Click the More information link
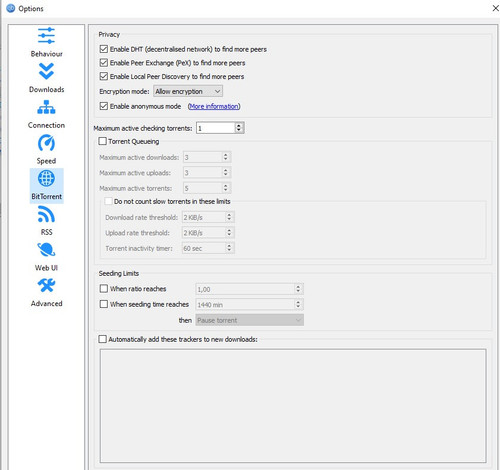 coord(214,106)
